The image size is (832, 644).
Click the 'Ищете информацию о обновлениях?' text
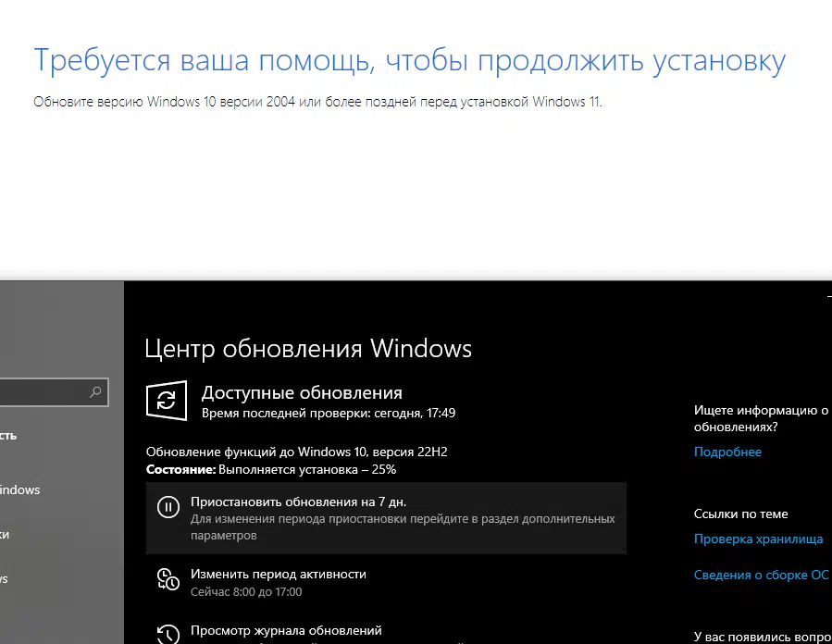point(761,418)
